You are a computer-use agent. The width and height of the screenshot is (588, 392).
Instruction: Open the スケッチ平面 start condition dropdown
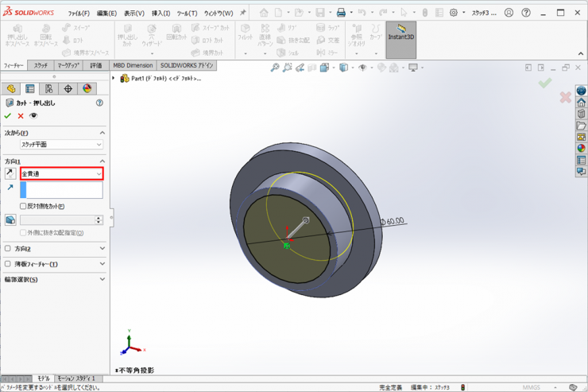62,145
